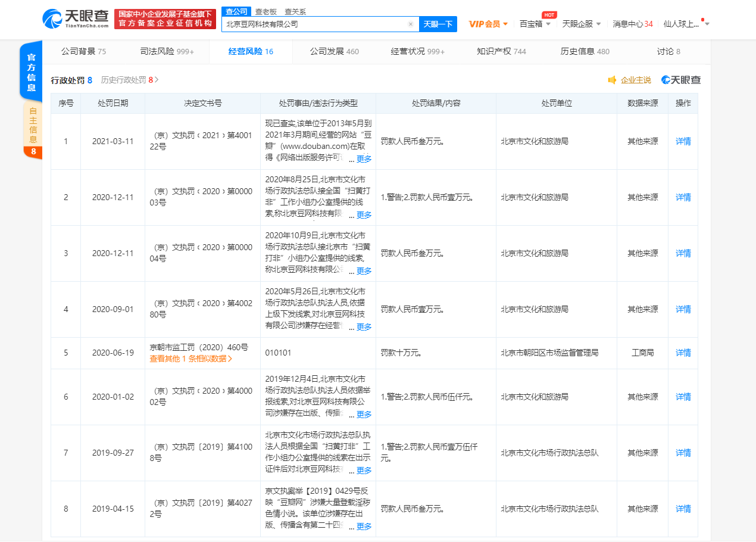Expand 更多 in row 8 penalty reason
Viewport: 756px width, 542px height.
(364, 527)
